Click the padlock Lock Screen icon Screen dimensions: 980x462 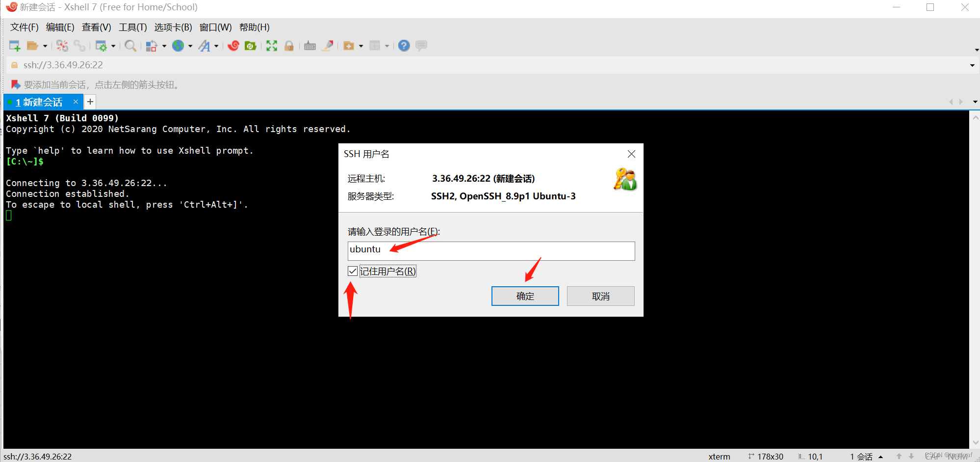(289, 46)
